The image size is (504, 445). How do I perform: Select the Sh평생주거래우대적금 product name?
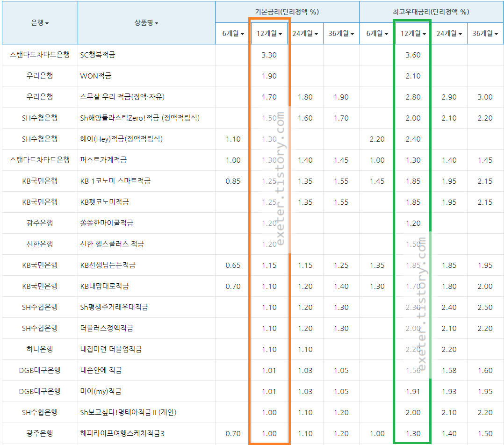coord(114,307)
